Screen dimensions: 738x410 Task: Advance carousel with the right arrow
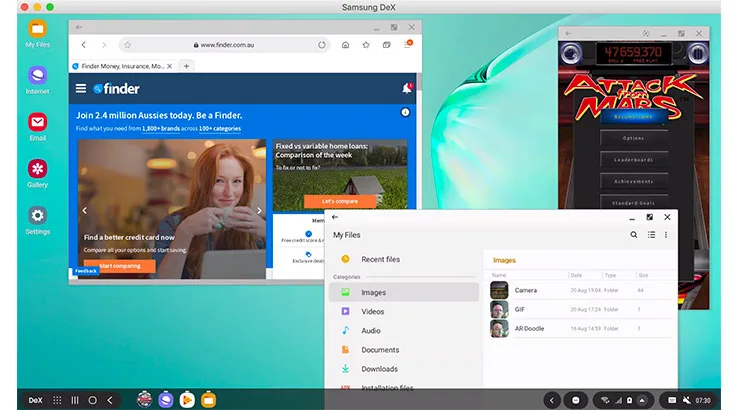tap(260, 211)
